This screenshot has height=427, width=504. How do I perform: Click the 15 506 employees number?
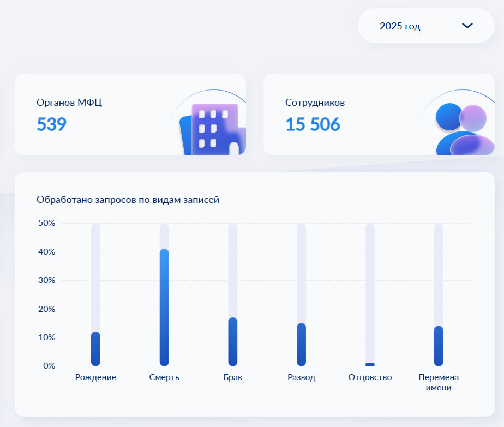(x=313, y=124)
